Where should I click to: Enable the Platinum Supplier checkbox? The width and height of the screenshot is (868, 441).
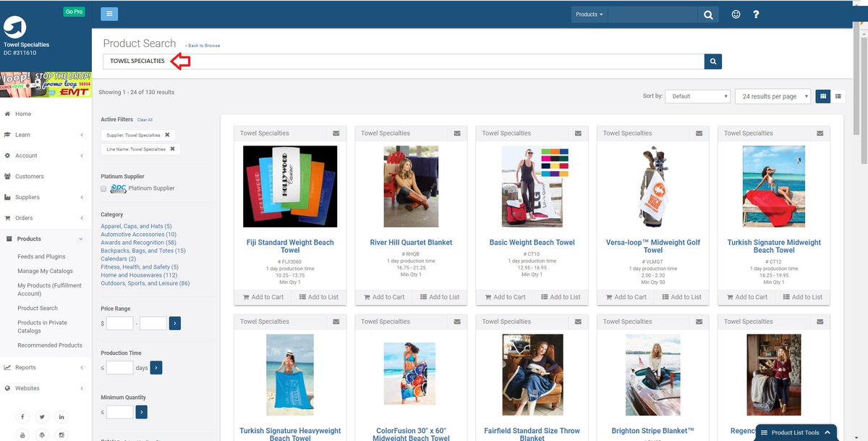tap(103, 189)
